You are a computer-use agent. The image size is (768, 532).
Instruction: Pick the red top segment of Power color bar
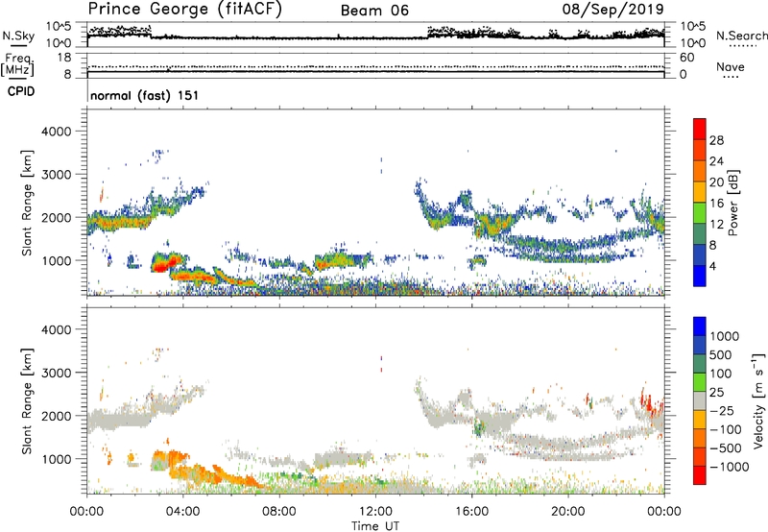700,129
